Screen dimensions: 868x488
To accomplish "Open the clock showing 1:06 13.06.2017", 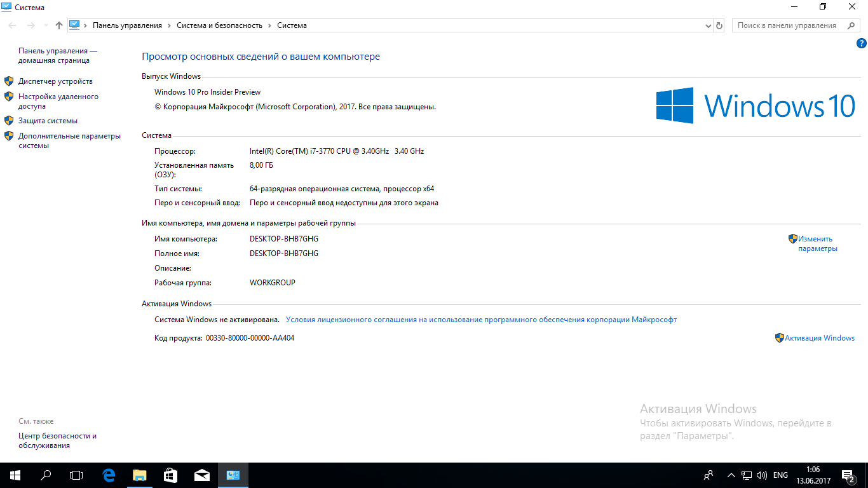I will (x=813, y=475).
